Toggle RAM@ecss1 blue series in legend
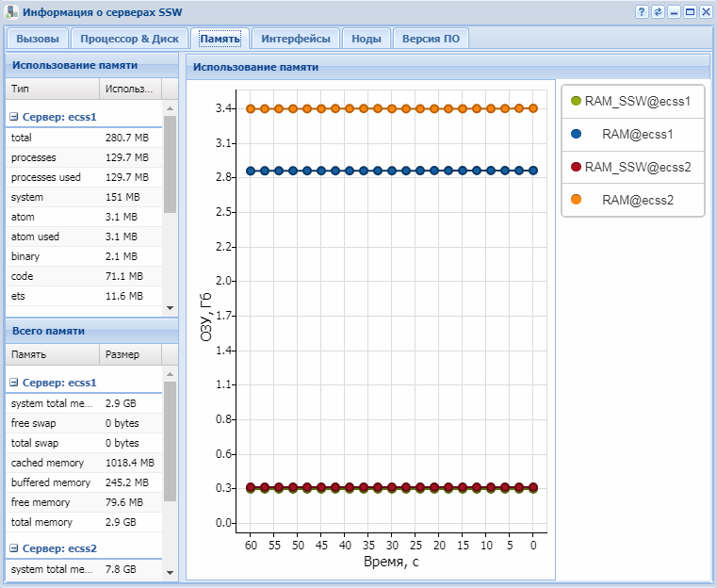The width and height of the screenshot is (717, 588). tap(576, 134)
